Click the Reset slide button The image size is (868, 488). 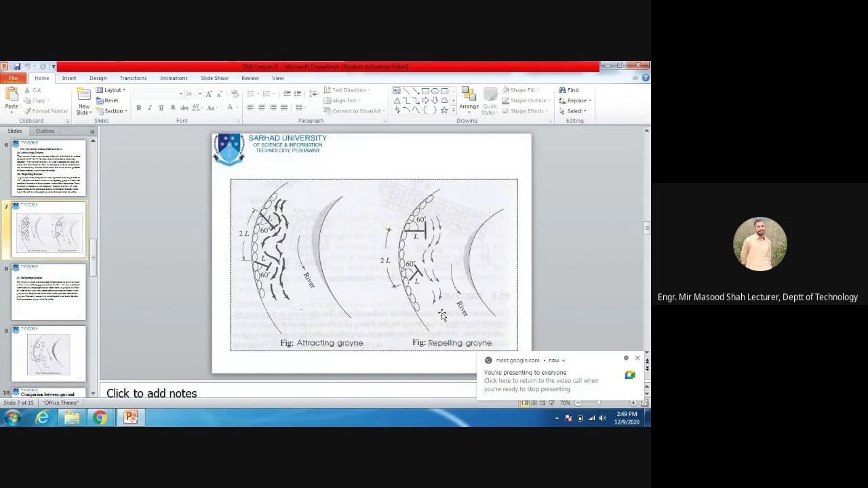[107, 100]
